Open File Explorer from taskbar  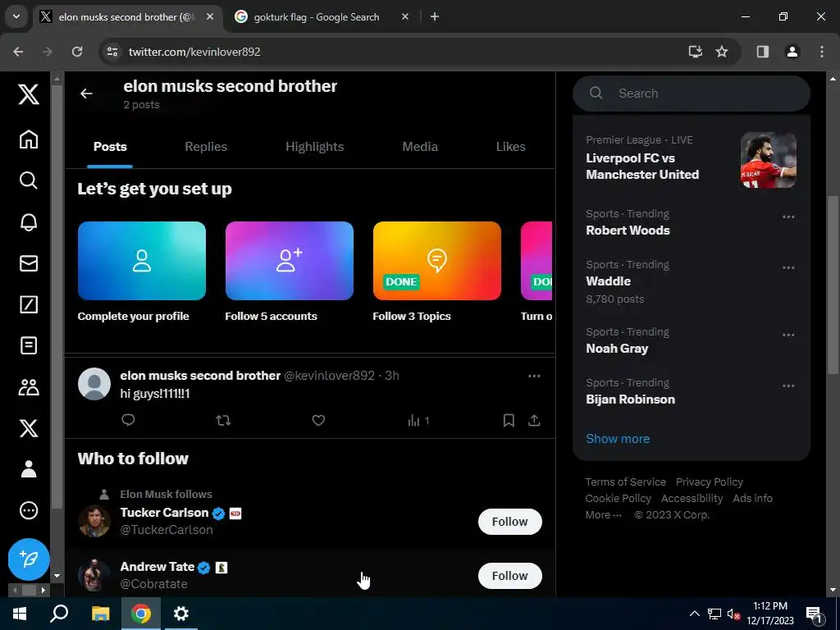pos(100,614)
